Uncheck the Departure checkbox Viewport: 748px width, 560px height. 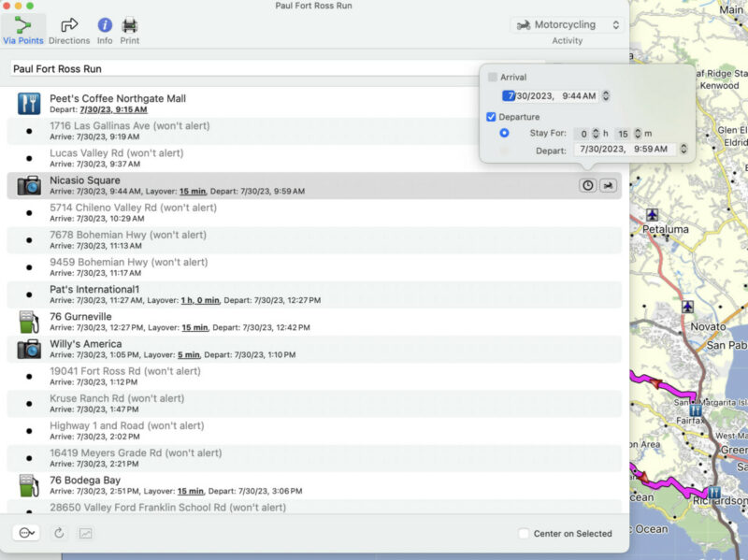493,117
